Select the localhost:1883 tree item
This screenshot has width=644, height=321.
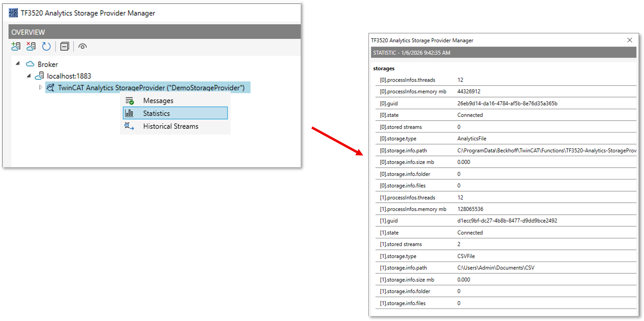tap(69, 76)
